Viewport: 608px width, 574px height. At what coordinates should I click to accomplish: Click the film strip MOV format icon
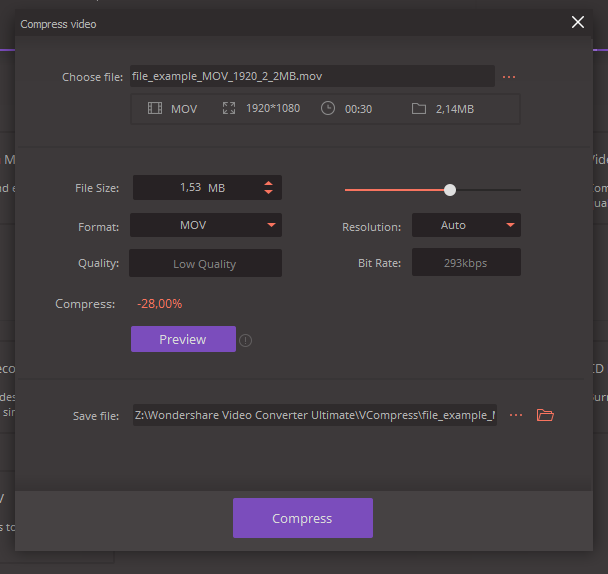155,109
